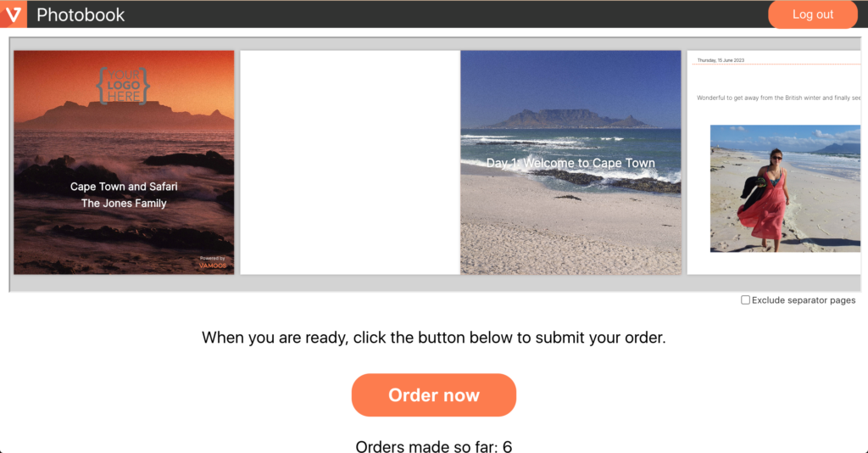
Task: Select the blank white page in preview
Action: click(x=350, y=162)
